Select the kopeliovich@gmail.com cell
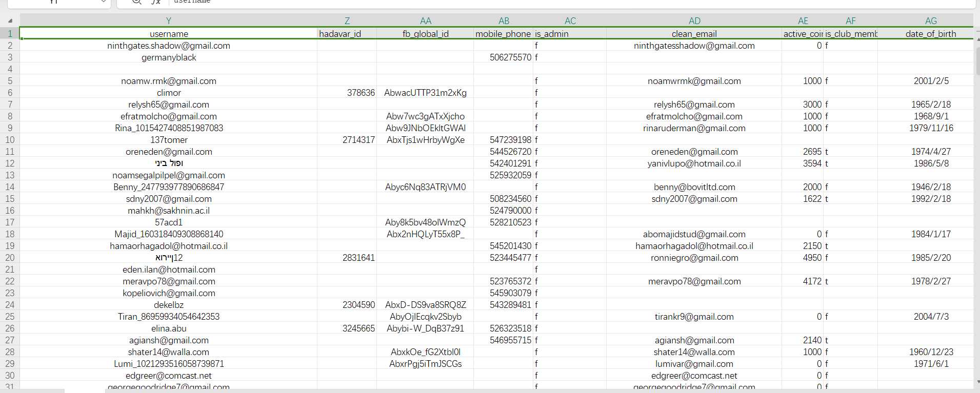 pos(169,293)
